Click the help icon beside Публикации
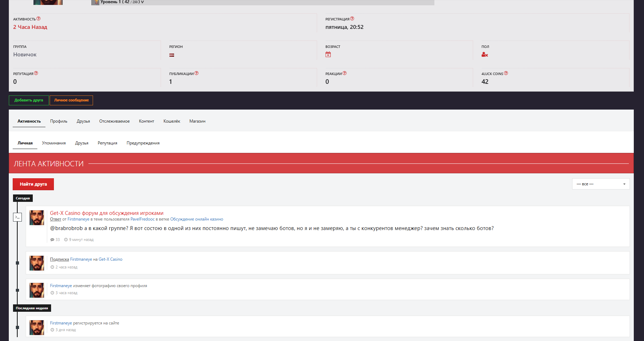Screen dimensions: 644x341 pos(197,73)
